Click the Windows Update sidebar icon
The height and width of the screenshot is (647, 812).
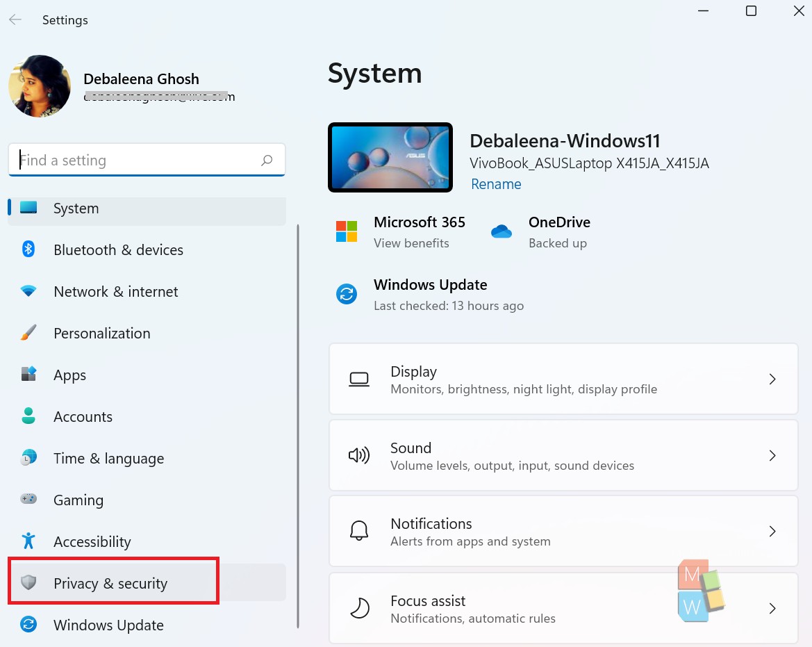point(28,624)
